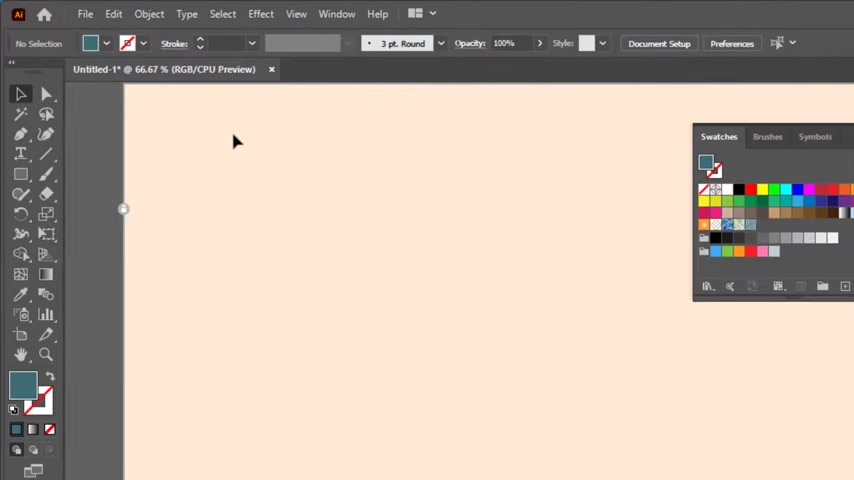Enable Draw Behind mode
854x480 pixels.
(x=33, y=449)
